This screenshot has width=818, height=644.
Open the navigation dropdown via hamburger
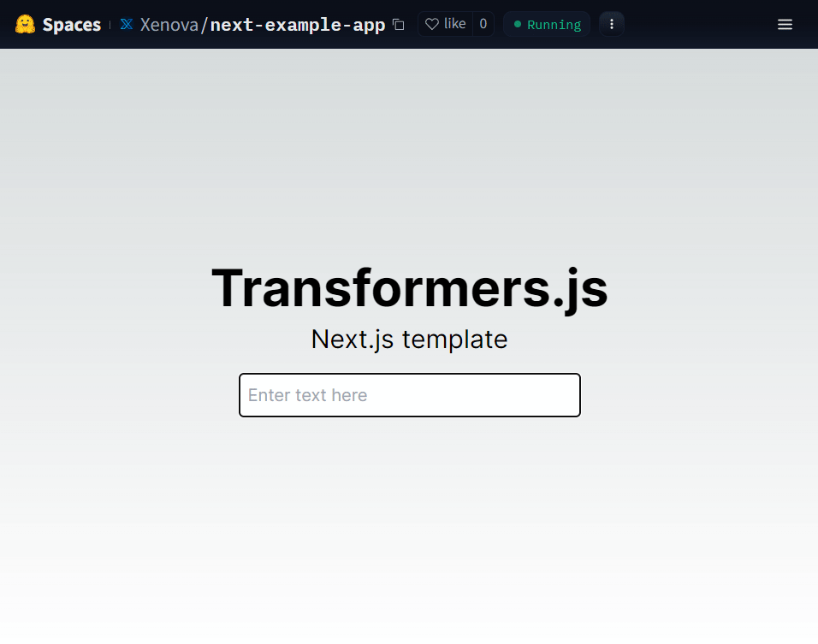tap(785, 24)
